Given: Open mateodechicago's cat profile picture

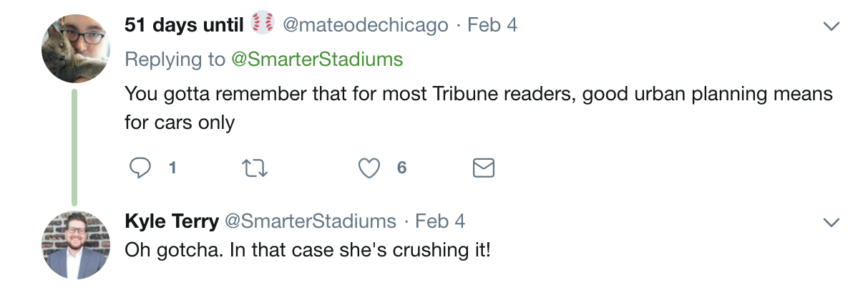Looking at the screenshot, I should tap(76, 48).
